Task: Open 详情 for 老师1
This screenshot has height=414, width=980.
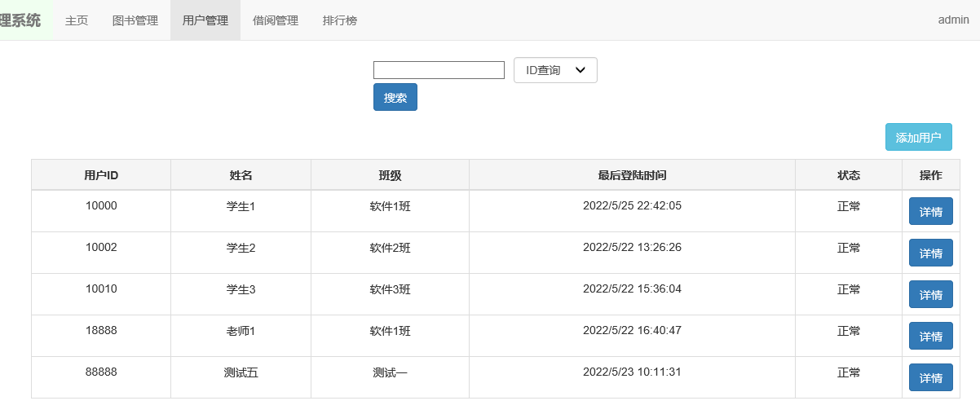Action: pyautogui.click(x=931, y=336)
